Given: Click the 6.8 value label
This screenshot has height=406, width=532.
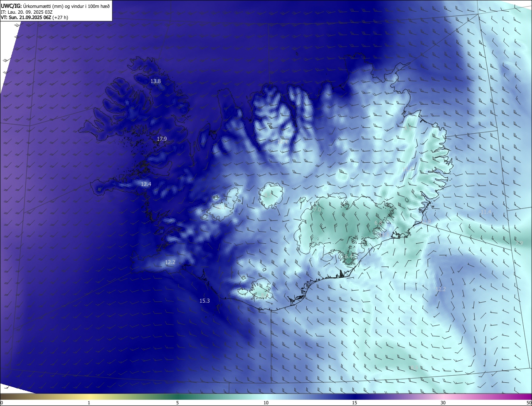Looking at the screenshot, I should click(x=378, y=223).
